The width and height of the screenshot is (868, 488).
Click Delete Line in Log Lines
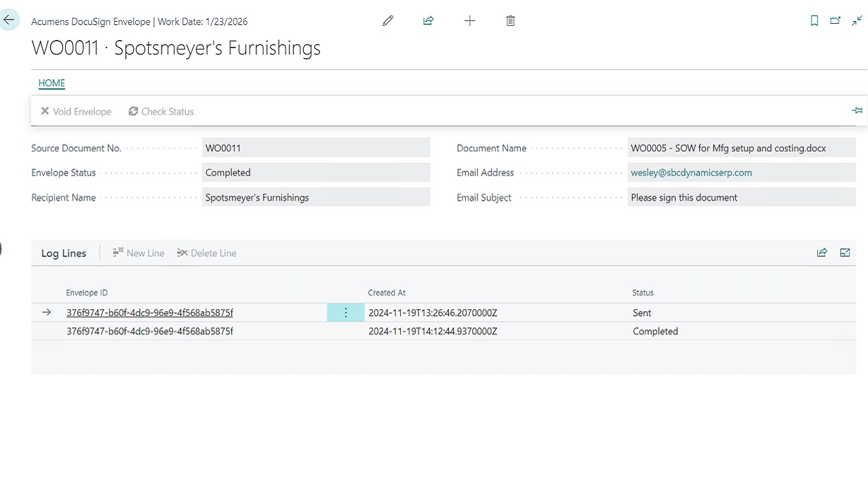pos(207,253)
